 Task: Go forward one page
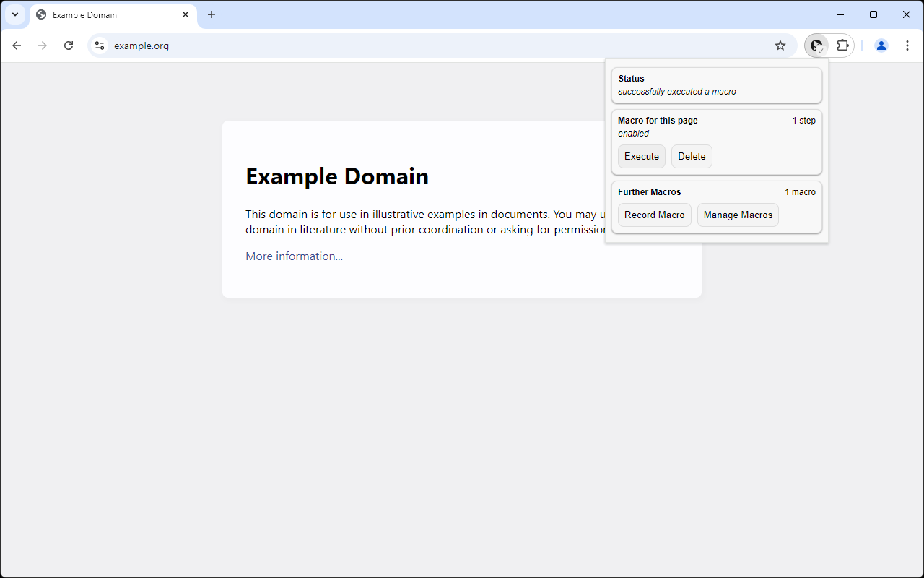[x=43, y=45]
